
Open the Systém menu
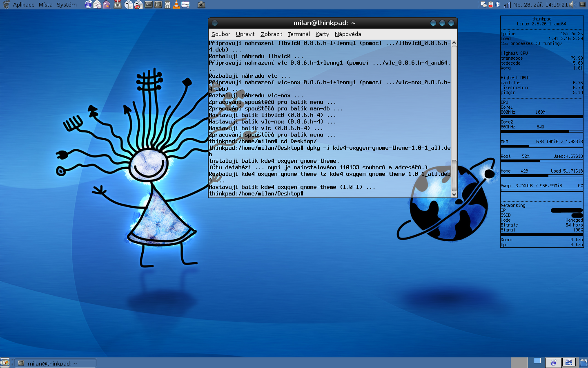coord(67,4)
